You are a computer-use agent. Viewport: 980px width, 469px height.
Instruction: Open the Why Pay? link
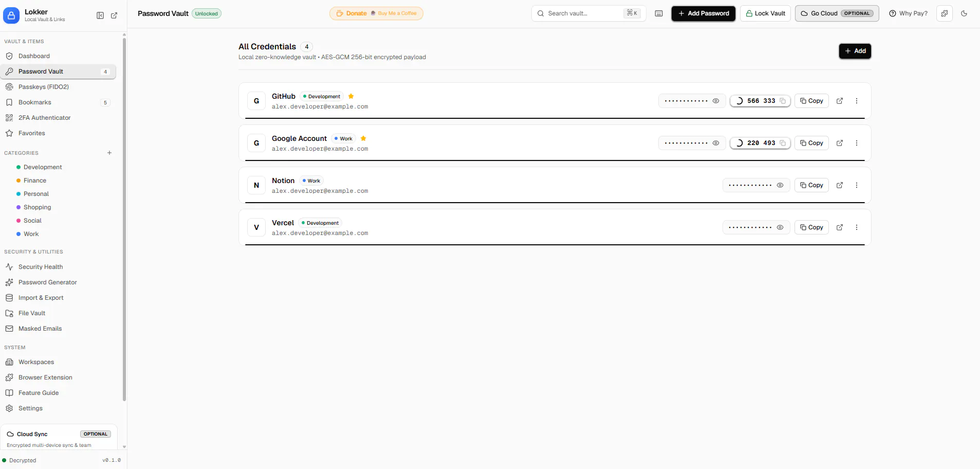908,13
